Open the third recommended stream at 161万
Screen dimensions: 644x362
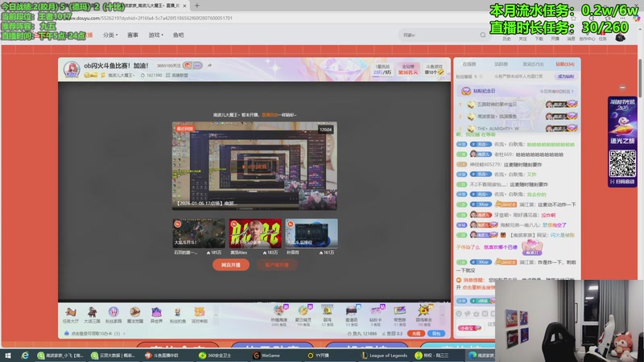[x=312, y=233]
